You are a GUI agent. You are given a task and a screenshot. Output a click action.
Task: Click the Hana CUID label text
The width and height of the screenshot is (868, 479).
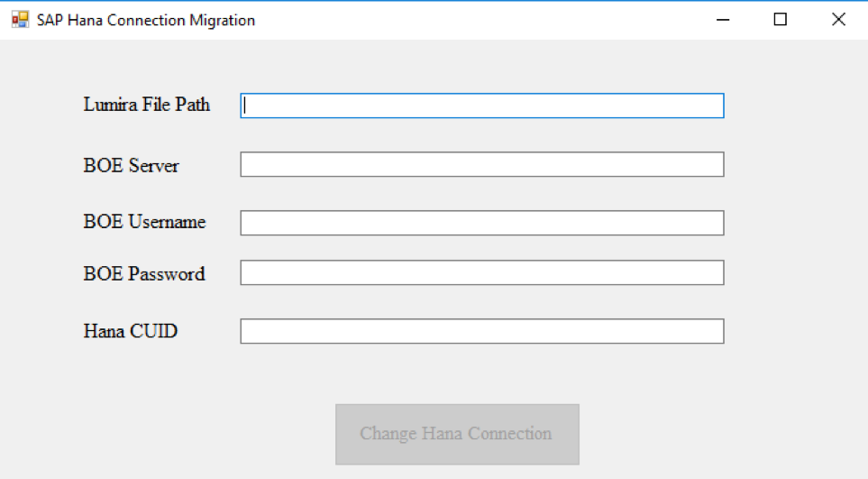click(x=131, y=331)
